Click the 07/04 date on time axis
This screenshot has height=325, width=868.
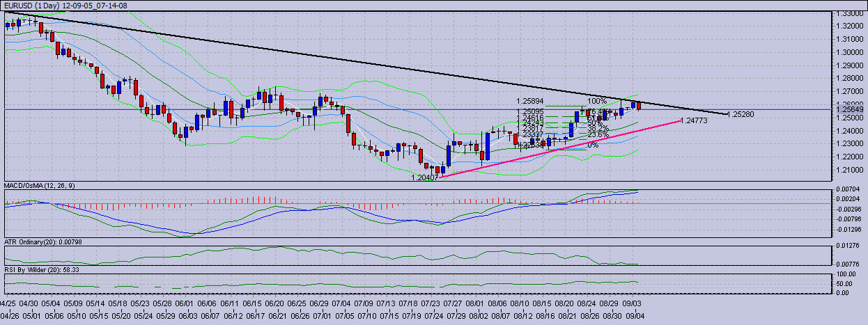point(342,303)
